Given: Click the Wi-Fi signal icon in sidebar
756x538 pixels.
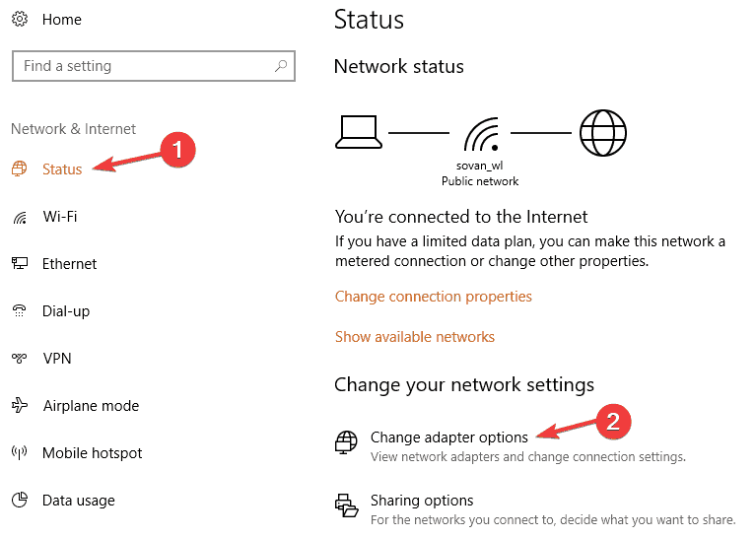Looking at the screenshot, I should coord(20,218).
